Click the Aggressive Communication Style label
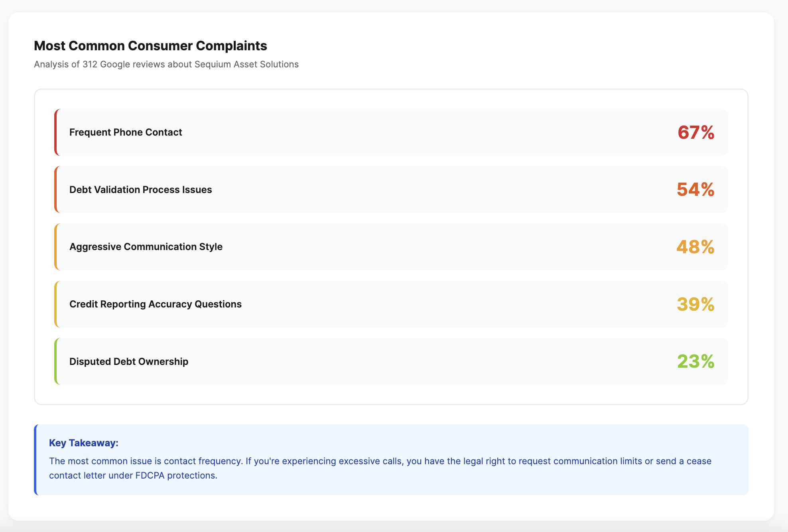Image resolution: width=788 pixels, height=532 pixels. pyautogui.click(x=146, y=247)
